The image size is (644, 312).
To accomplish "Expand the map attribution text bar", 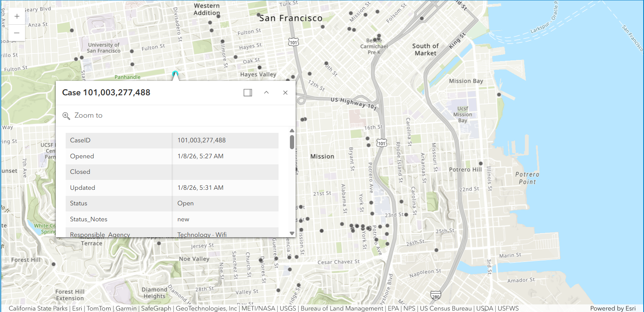I will tap(263, 308).
